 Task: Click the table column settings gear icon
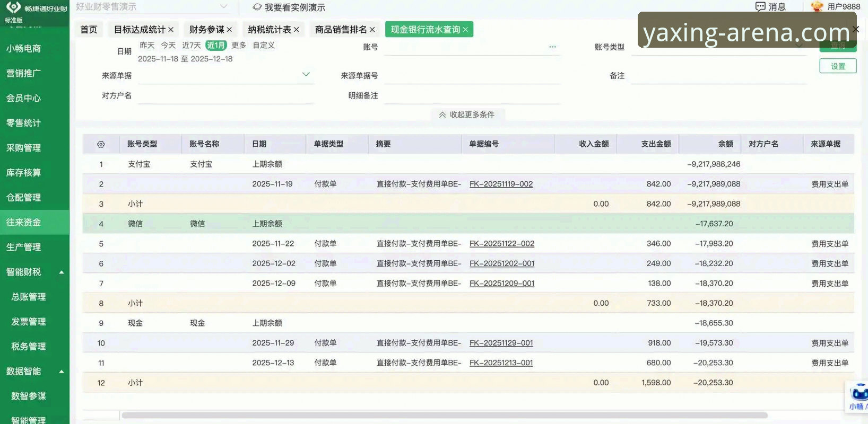(101, 144)
